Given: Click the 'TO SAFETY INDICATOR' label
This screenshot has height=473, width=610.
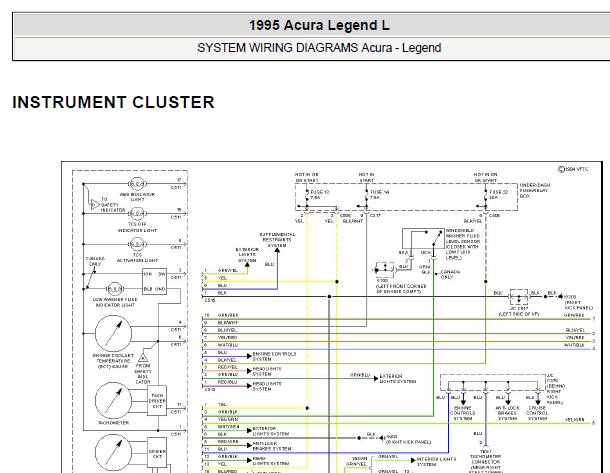Looking at the screenshot, I should click(113, 205).
